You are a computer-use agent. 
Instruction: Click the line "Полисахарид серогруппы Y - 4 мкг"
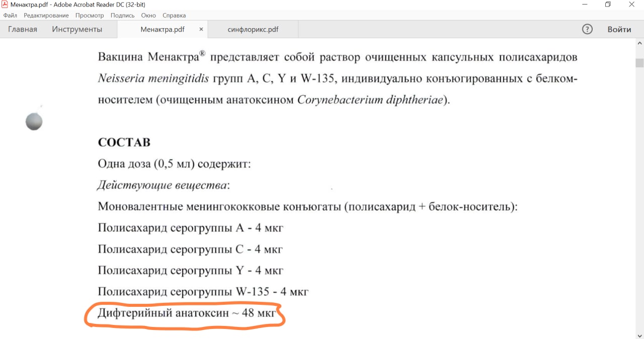click(191, 271)
